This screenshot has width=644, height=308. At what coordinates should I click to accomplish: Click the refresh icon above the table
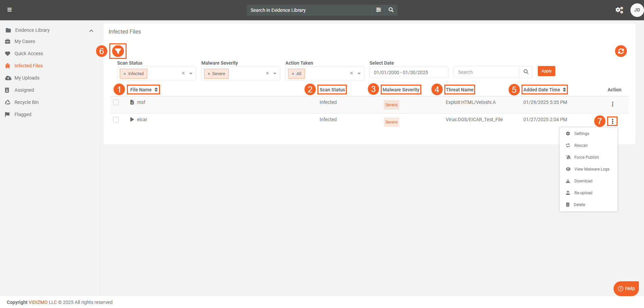(x=621, y=51)
